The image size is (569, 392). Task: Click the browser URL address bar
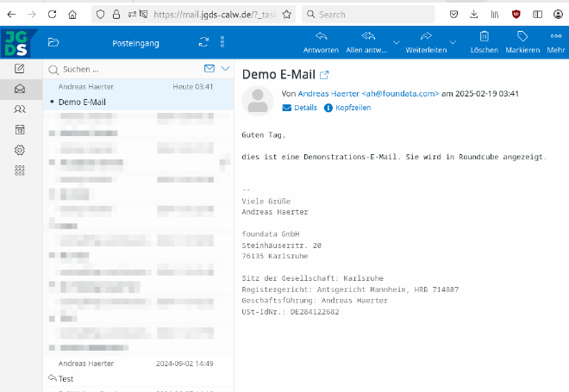[x=215, y=15]
